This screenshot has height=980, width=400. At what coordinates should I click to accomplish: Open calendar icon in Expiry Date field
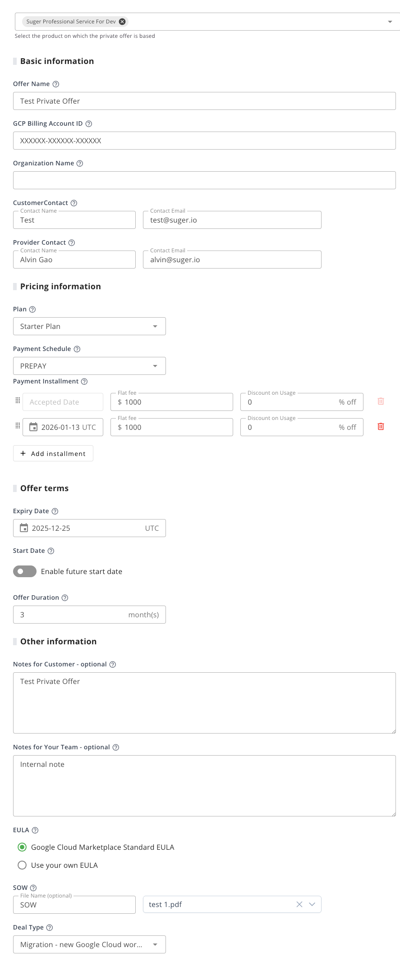[x=24, y=528]
